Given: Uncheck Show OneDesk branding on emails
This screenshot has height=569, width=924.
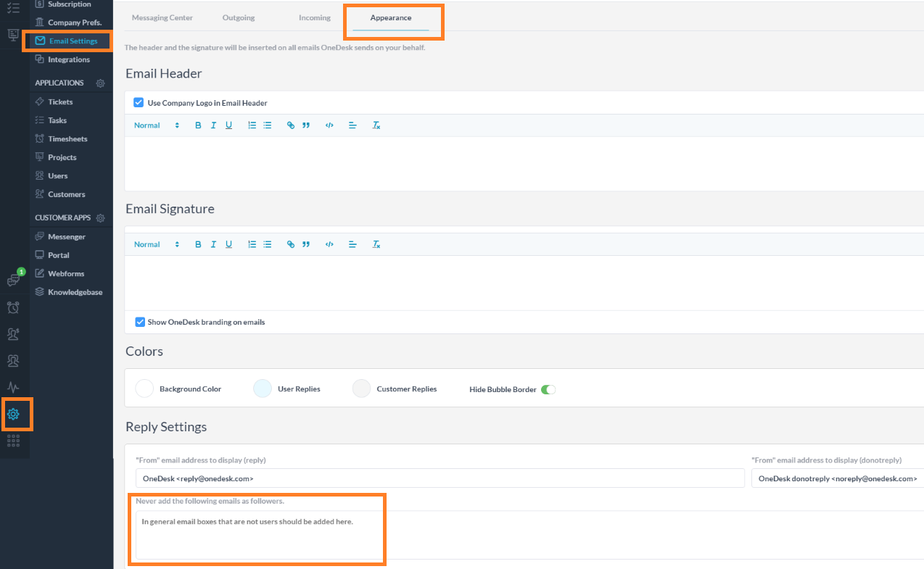Looking at the screenshot, I should (140, 322).
